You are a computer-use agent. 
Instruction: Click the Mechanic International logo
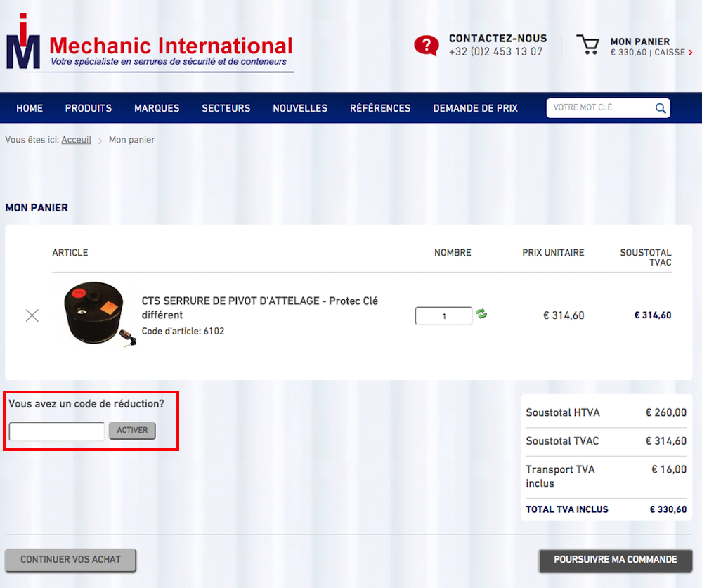click(x=149, y=44)
